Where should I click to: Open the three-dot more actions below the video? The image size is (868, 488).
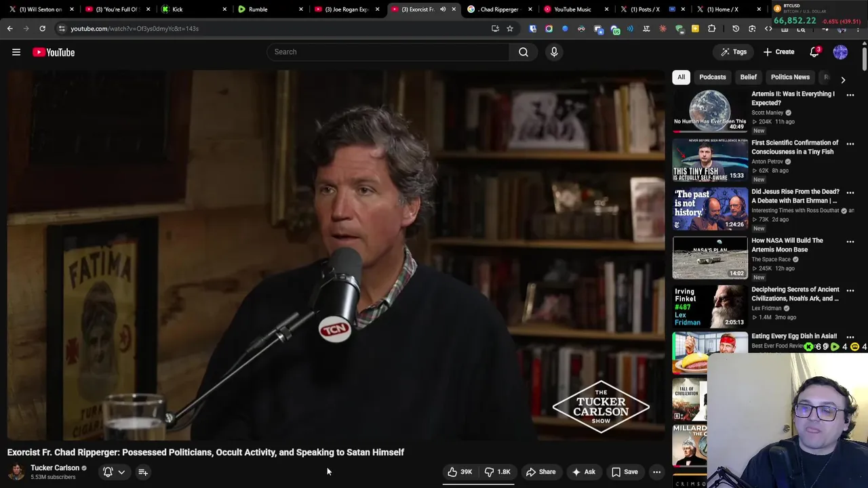click(656, 472)
